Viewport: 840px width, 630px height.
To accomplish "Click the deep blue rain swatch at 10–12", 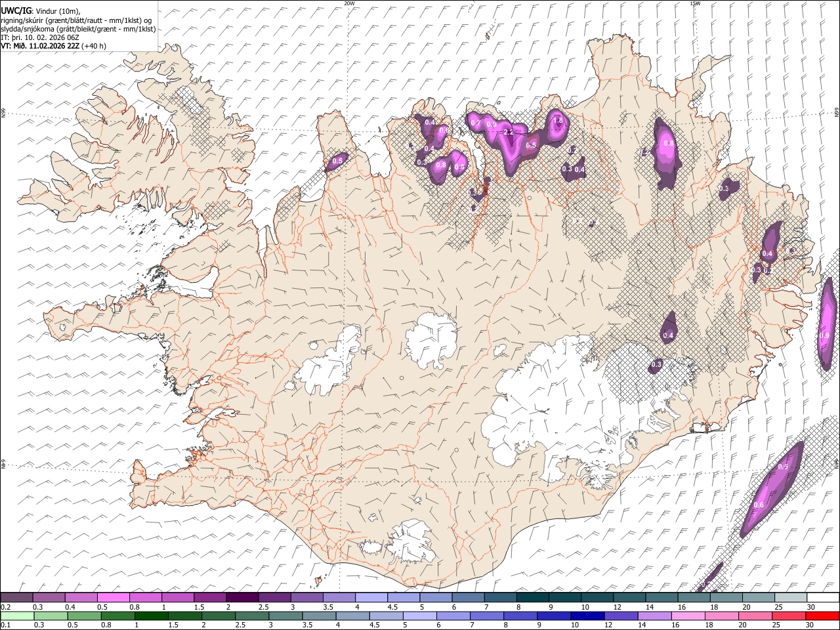I will [587, 616].
